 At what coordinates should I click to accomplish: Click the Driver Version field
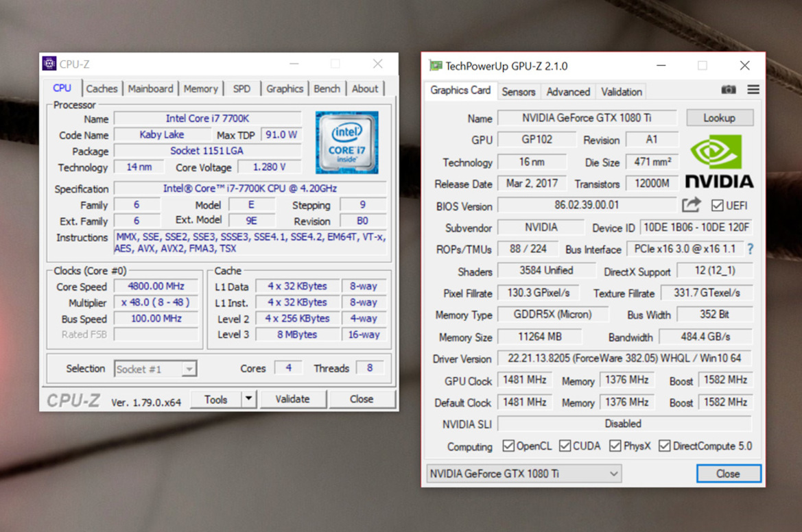click(x=624, y=359)
